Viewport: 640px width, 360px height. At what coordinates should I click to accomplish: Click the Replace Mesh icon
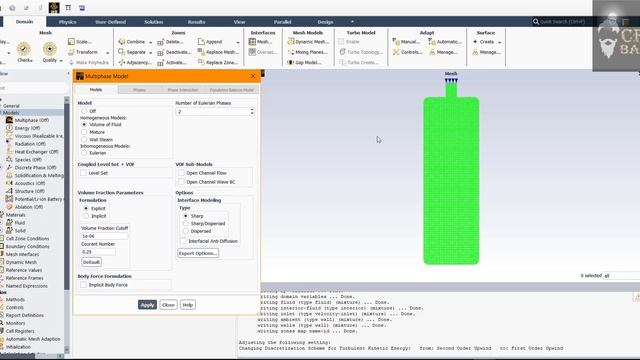click(201, 52)
